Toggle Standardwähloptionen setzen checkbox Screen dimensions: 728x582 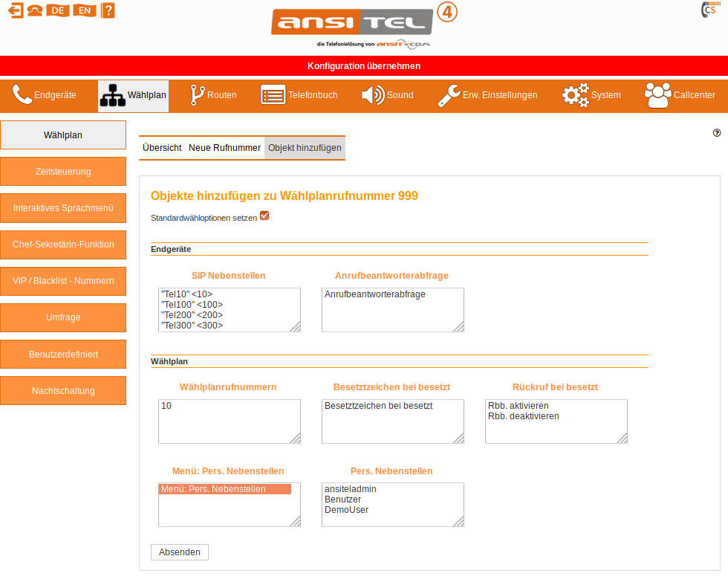pyautogui.click(x=264, y=216)
